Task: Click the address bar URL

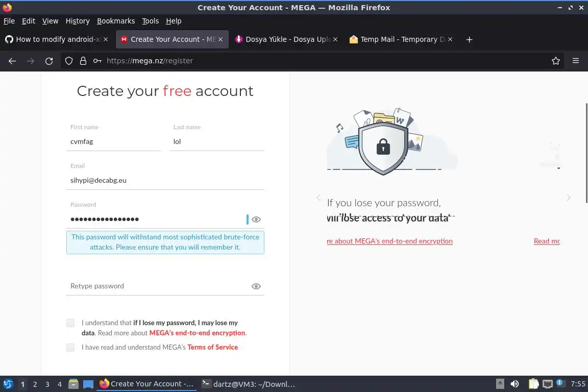Action: [150, 61]
